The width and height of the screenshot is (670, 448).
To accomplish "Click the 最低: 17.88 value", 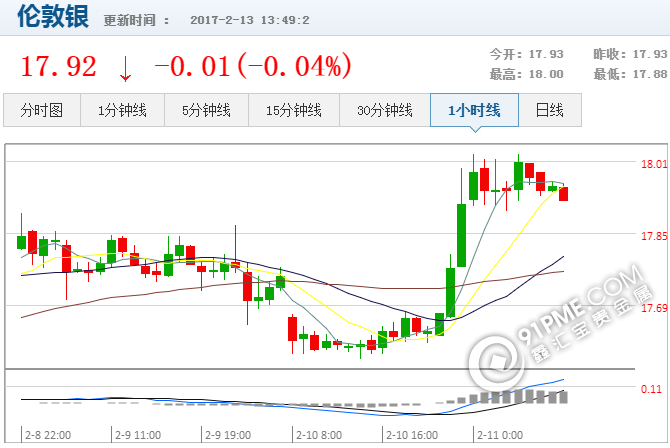I will pyautogui.click(x=630, y=74).
